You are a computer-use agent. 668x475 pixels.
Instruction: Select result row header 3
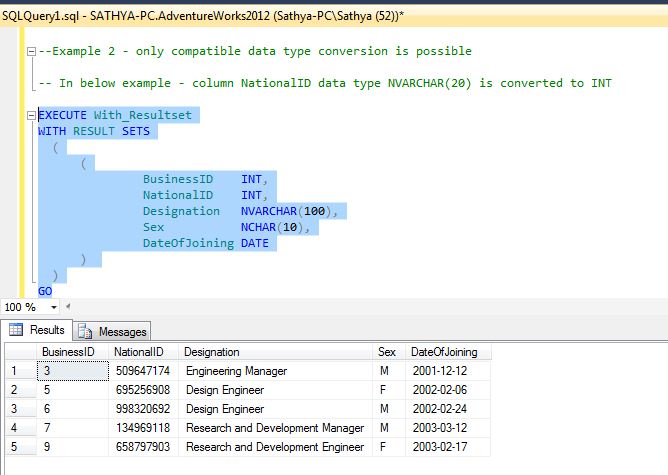[x=21, y=409]
